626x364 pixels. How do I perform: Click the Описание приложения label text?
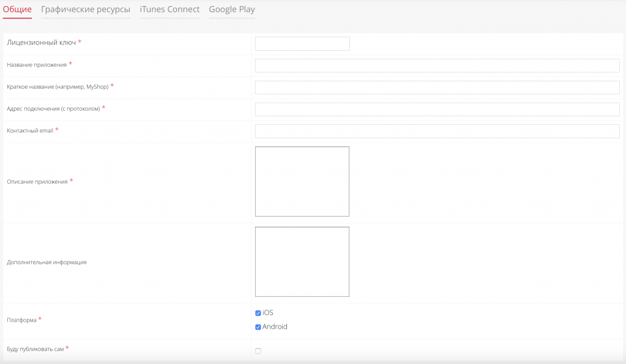point(37,182)
